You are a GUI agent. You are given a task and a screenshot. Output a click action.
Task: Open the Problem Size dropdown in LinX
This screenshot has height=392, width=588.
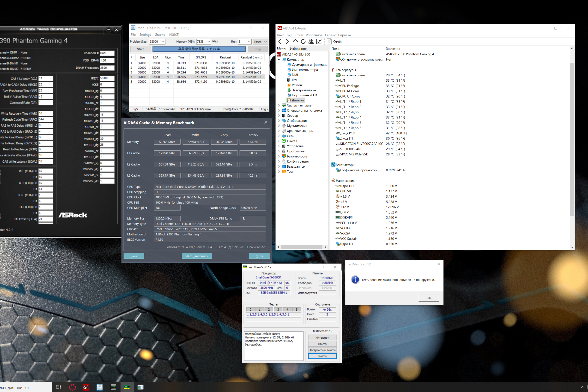point(163,42)
